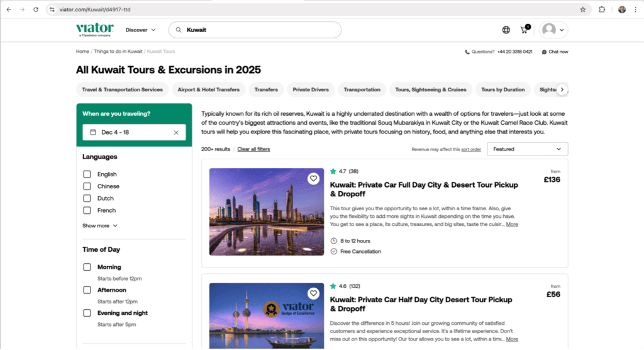The width and height of the screenshot is (644, 350).
Task: Click the Chat now bubble icon
Action: click(x=544, y=52)
